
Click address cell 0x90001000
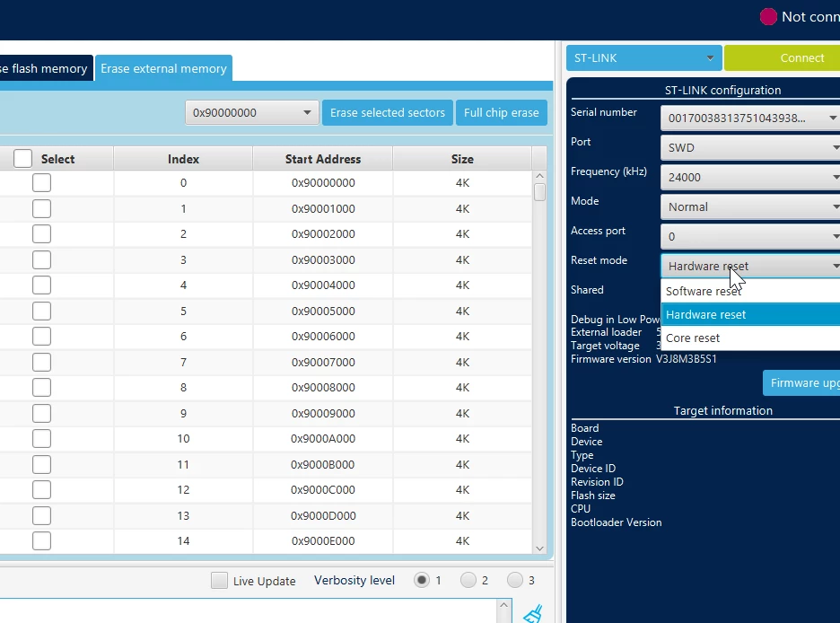point(323,209)
